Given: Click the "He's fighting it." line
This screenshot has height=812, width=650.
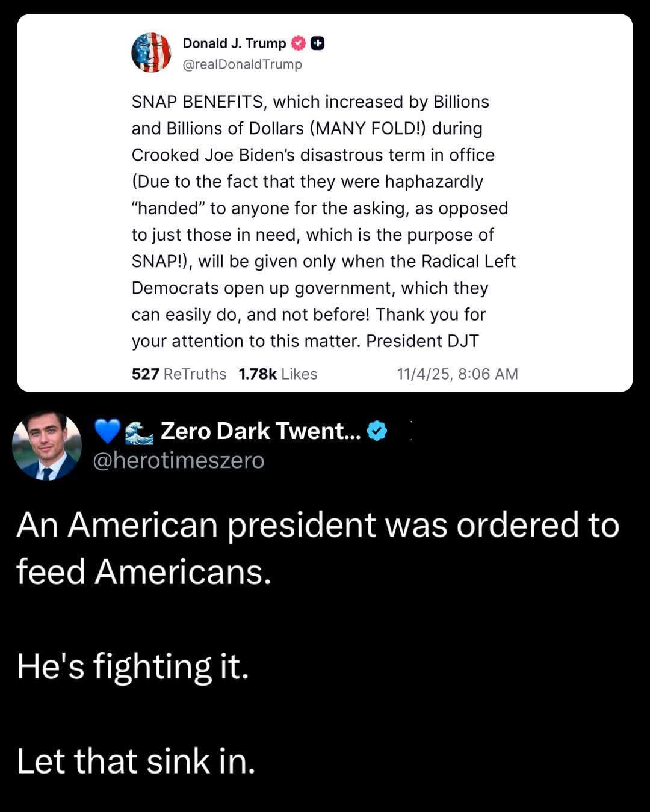Looking at the screenshot, I should (x=132, y=666).
